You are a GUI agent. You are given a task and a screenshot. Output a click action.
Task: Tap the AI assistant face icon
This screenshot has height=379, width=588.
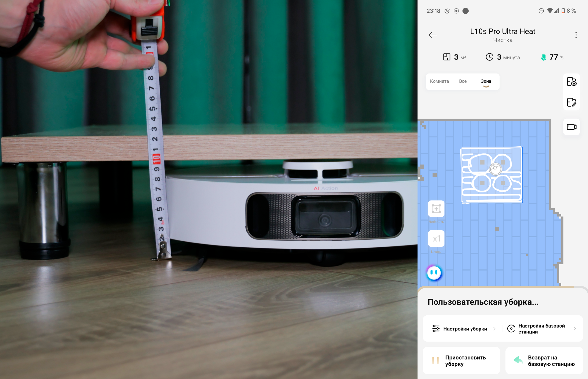click(434, 273)
